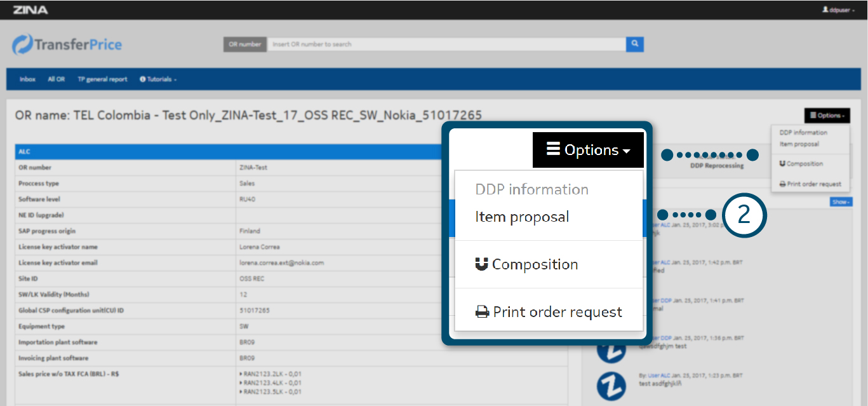
Task: Click the ZINA logo in top bar
Action: (x=30, y=10)
